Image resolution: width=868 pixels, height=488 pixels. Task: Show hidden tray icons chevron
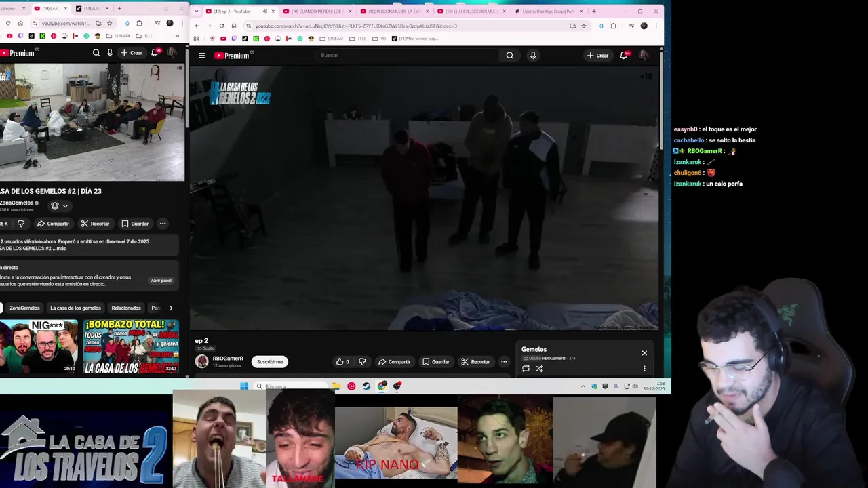click(x=583, y=386)
